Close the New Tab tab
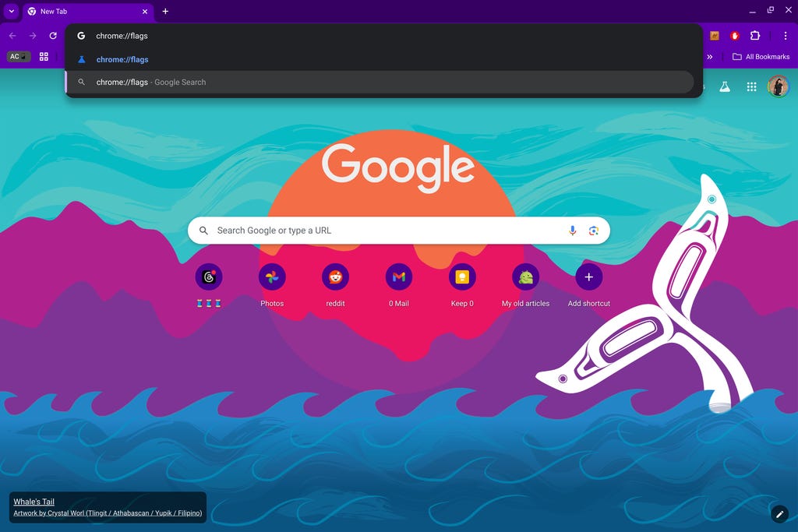Screen dimensions: 798x532 click(144, 12)
